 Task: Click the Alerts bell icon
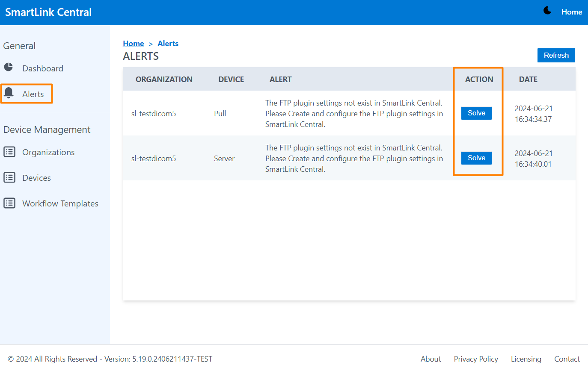tap(9, 92)
